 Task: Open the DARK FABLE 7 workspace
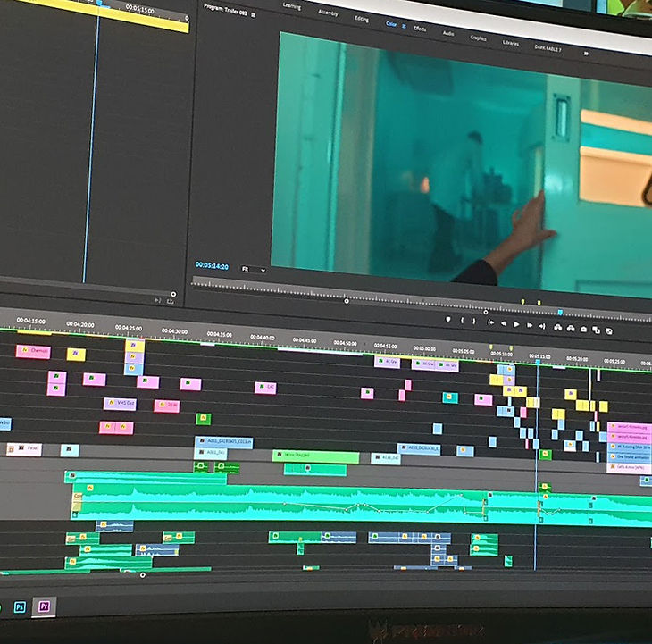point(548,48)
